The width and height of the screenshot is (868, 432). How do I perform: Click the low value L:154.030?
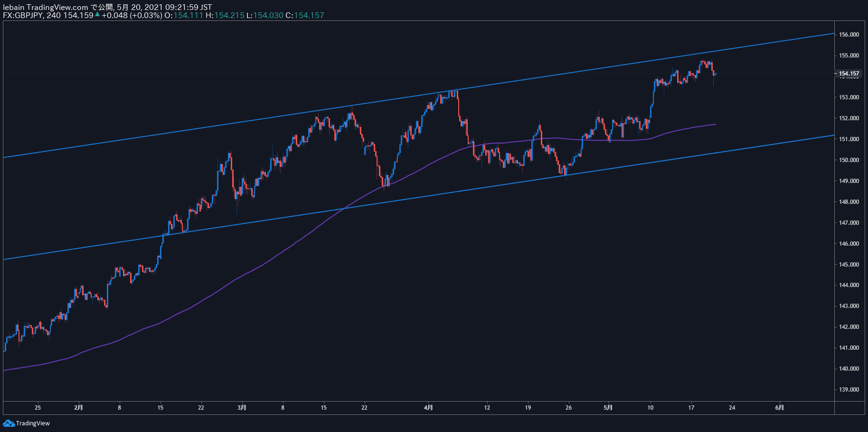(265, 15)
